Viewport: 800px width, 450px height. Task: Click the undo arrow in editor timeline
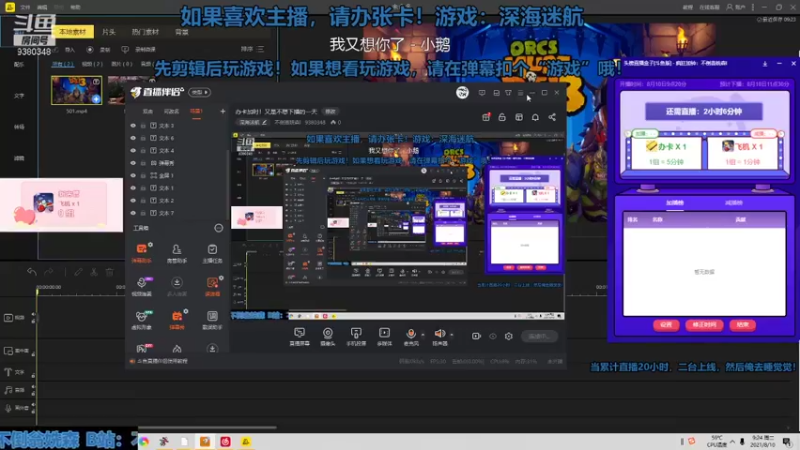tap(32, 272)
